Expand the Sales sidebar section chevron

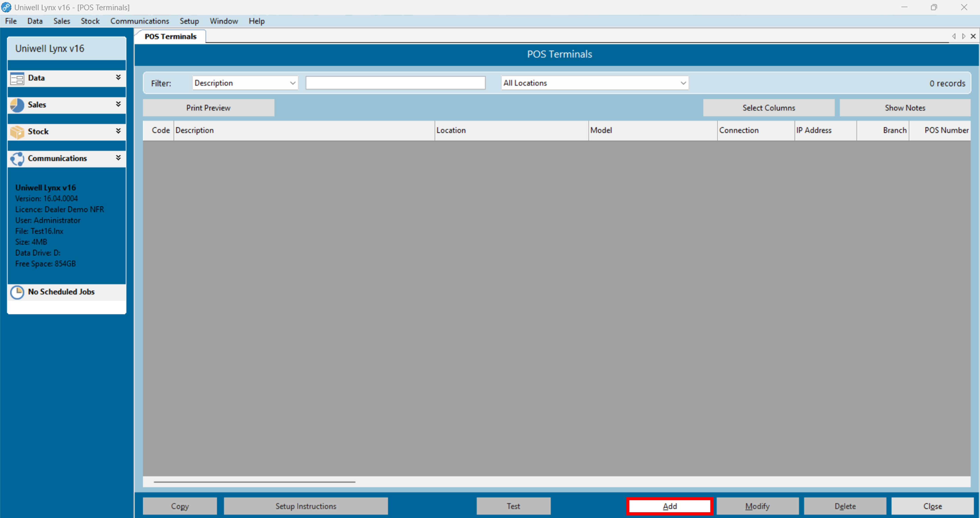click(x=118, y=104)
